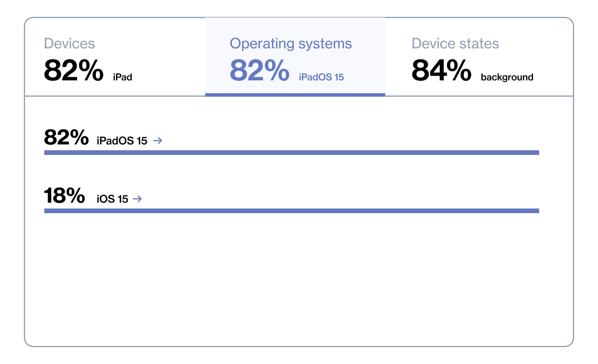Click the blue iPadOS 15 tab label
Image resolution: width=598 pixels, height=364 pixels.
click(321, 77)
